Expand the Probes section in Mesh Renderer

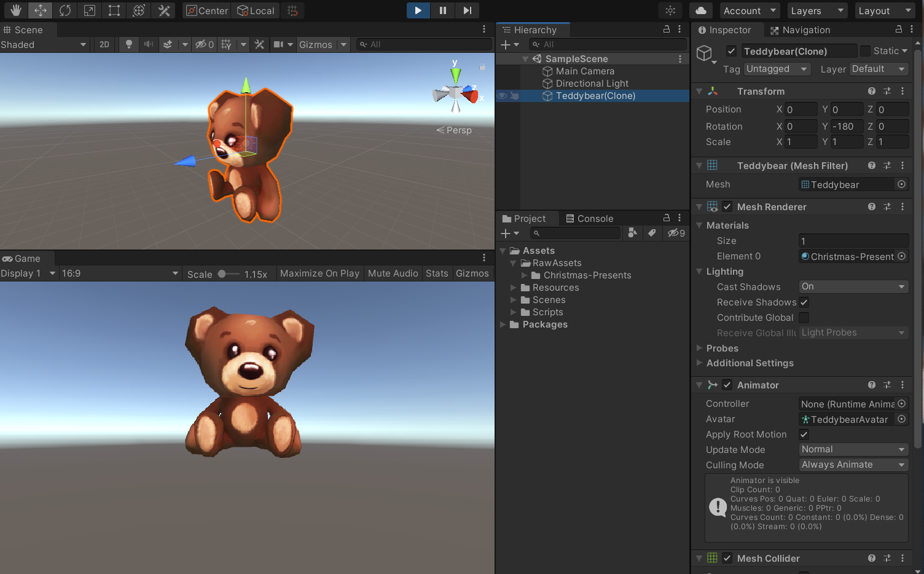700,348
